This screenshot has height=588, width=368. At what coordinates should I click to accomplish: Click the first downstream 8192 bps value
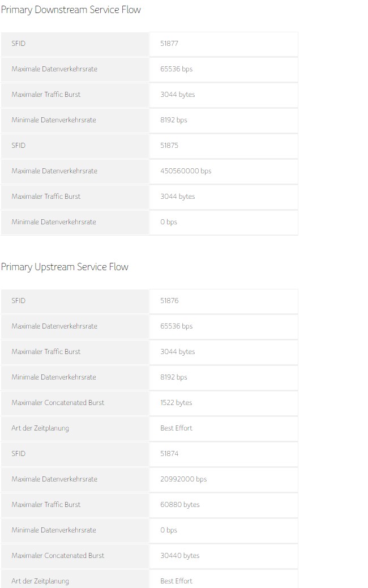[x=174, y=120]
